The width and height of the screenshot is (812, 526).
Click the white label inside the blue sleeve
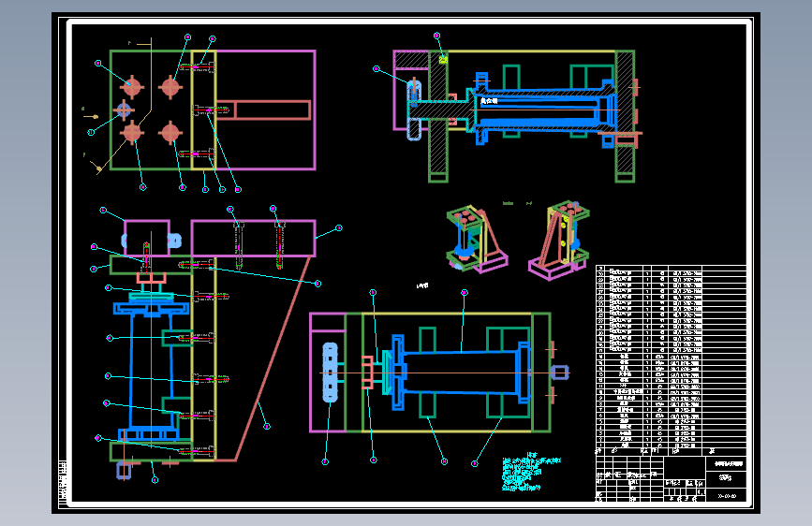click(x=489, y=101)
